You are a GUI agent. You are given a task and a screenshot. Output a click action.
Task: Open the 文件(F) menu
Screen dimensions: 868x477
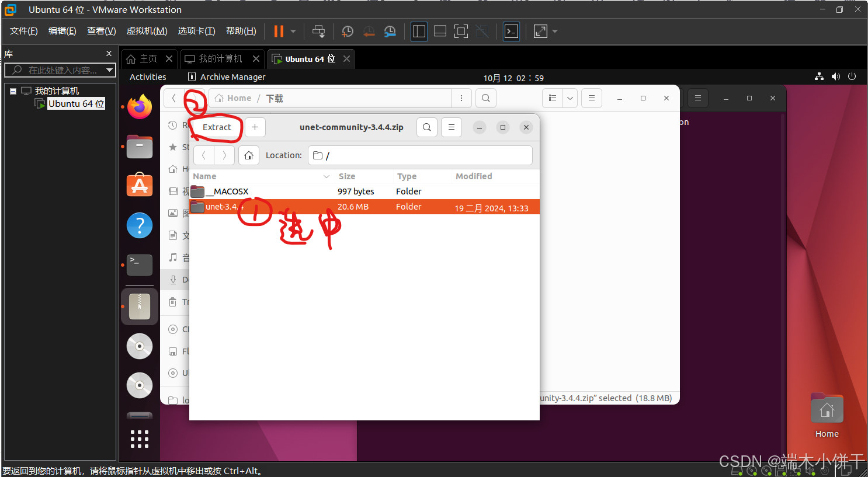click(24, 31)
